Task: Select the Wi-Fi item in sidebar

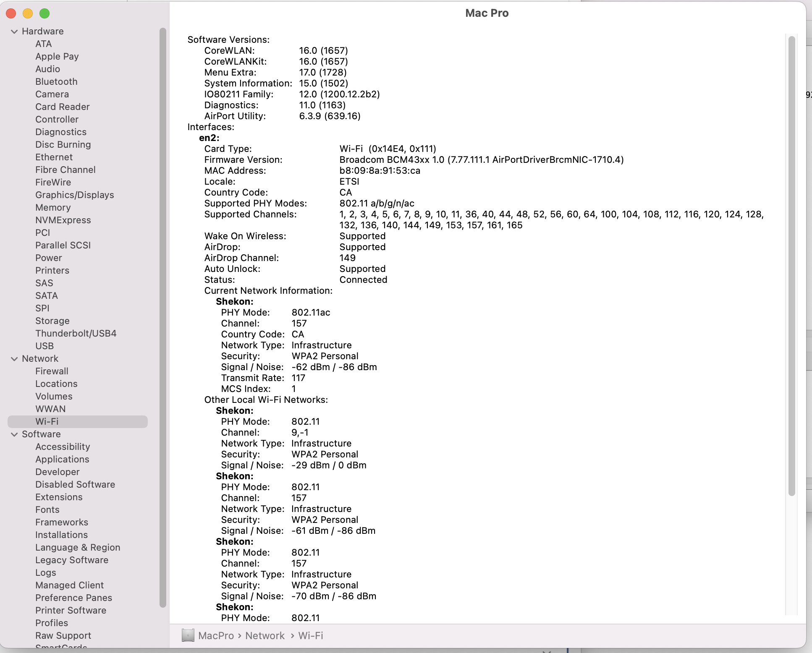Action: (47, 422)
